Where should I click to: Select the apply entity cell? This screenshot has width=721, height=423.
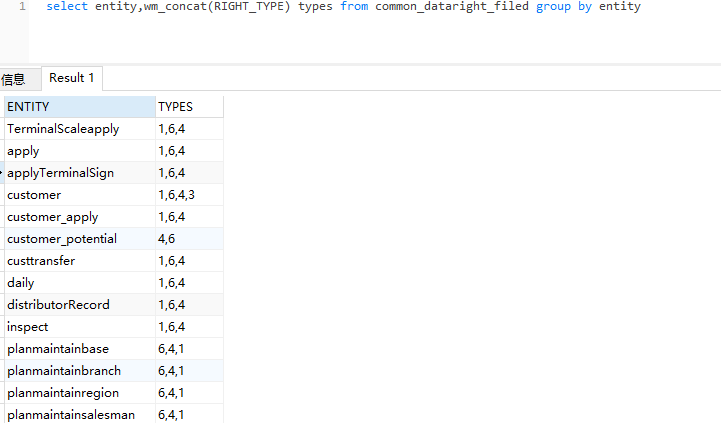(x=80, y=151)
